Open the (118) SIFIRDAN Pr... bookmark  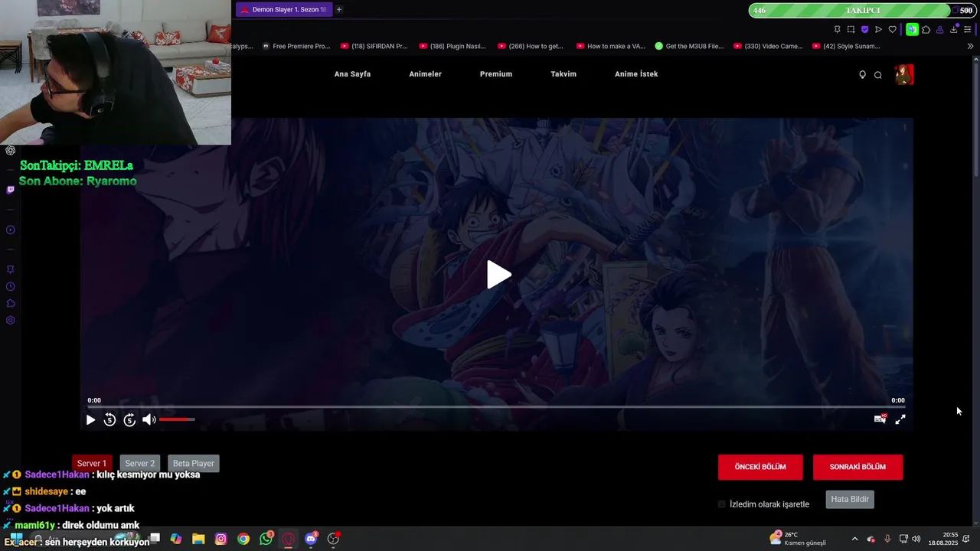(374, 46)
